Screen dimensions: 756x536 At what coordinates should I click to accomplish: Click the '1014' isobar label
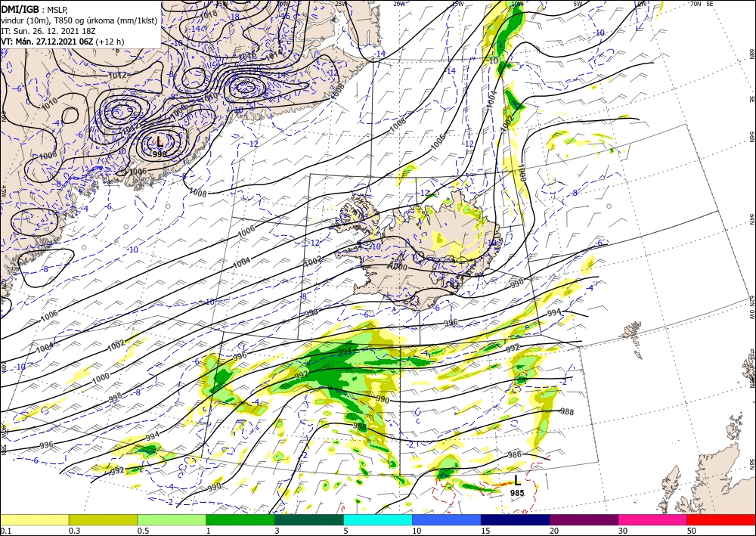point(274,55)
